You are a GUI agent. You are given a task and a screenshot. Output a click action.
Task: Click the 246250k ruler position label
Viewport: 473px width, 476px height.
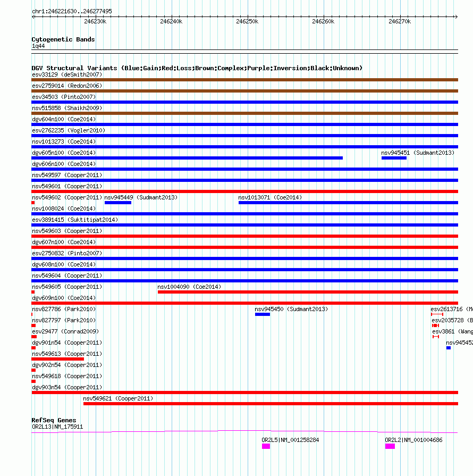tap(247, 21)
